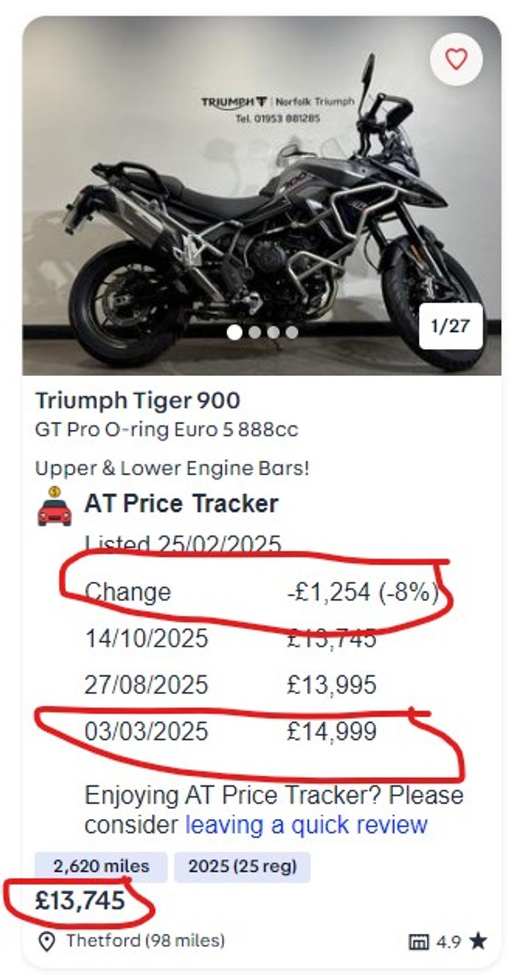Open the gallery via the 1/27 badge
The image size is (529, 980).
click(x=450, y=326)
